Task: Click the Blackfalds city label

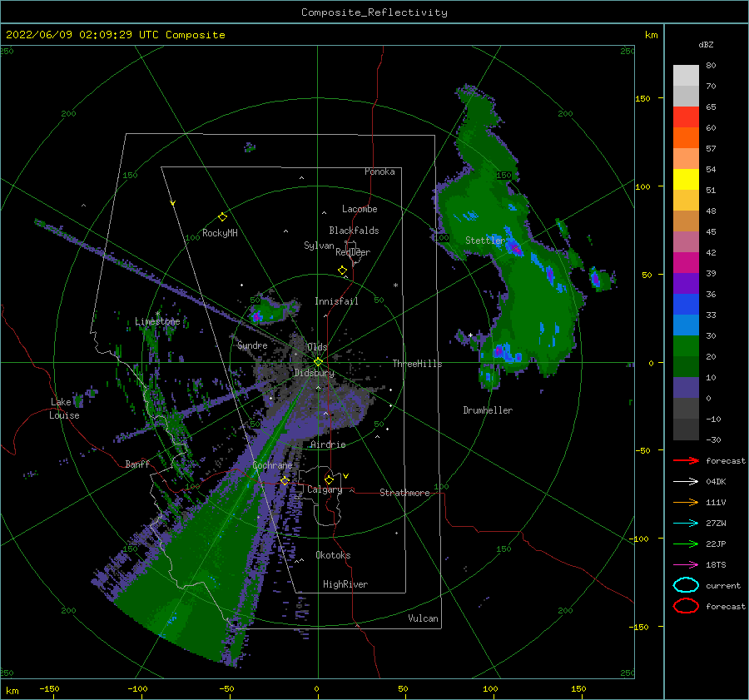Action: [x=354, y=231]
